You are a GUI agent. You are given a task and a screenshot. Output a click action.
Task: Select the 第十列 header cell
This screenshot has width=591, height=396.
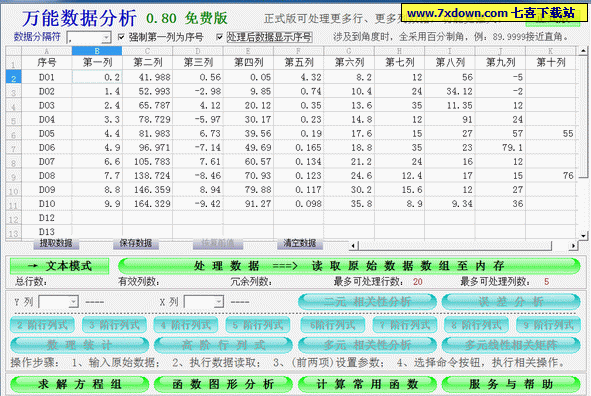[551, 63]
